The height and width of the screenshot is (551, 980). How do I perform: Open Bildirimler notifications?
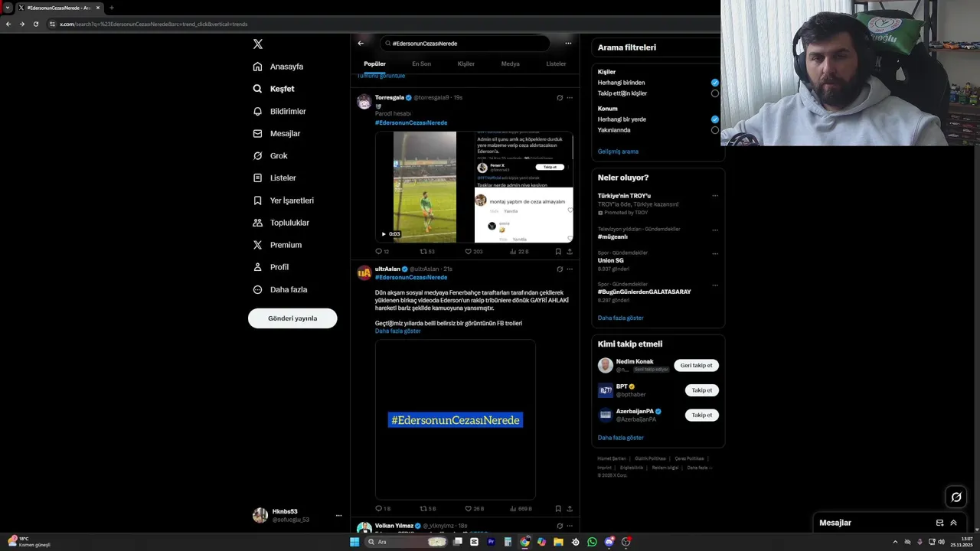pos(279,111)
